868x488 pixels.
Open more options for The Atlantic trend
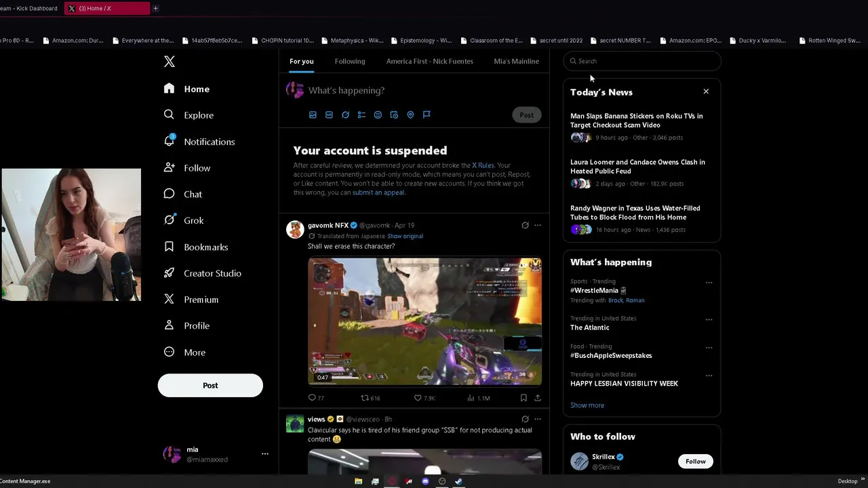(x=709, y=320)
